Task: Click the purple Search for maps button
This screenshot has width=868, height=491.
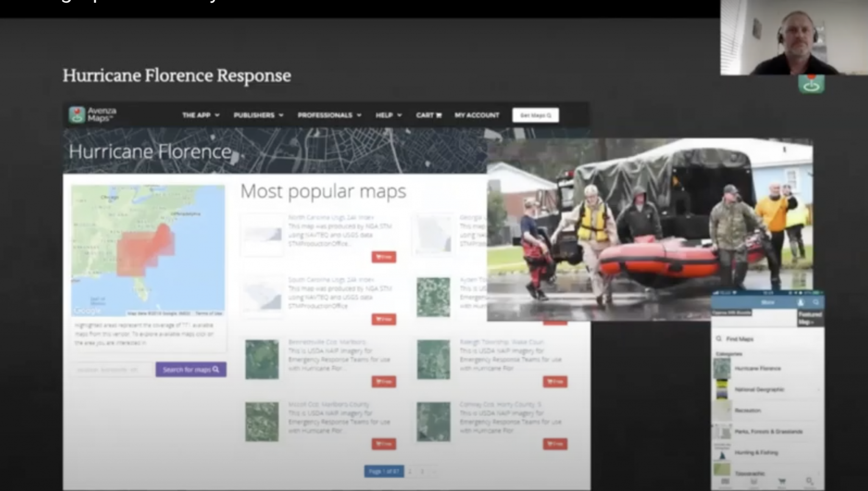Action: tap(191, 369)
